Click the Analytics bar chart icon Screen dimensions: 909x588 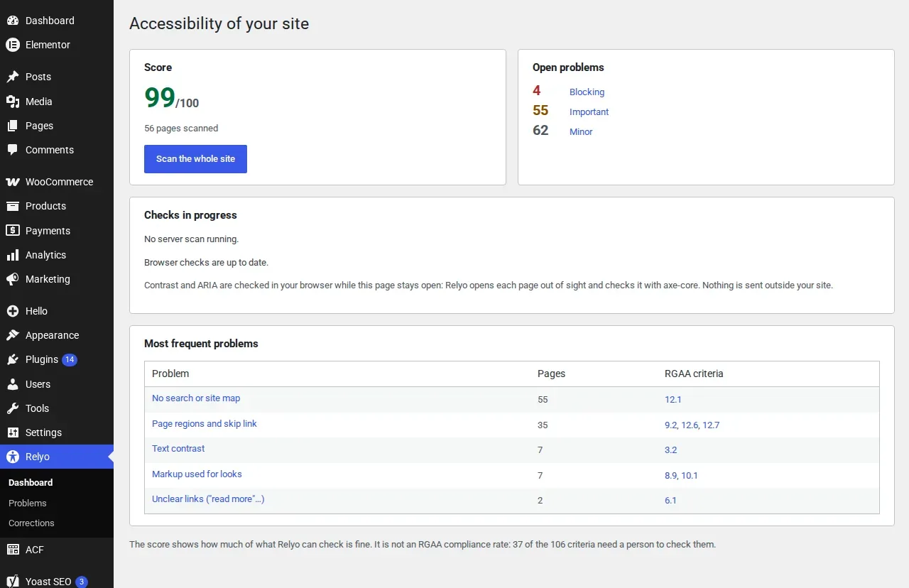tap(13, 255)
